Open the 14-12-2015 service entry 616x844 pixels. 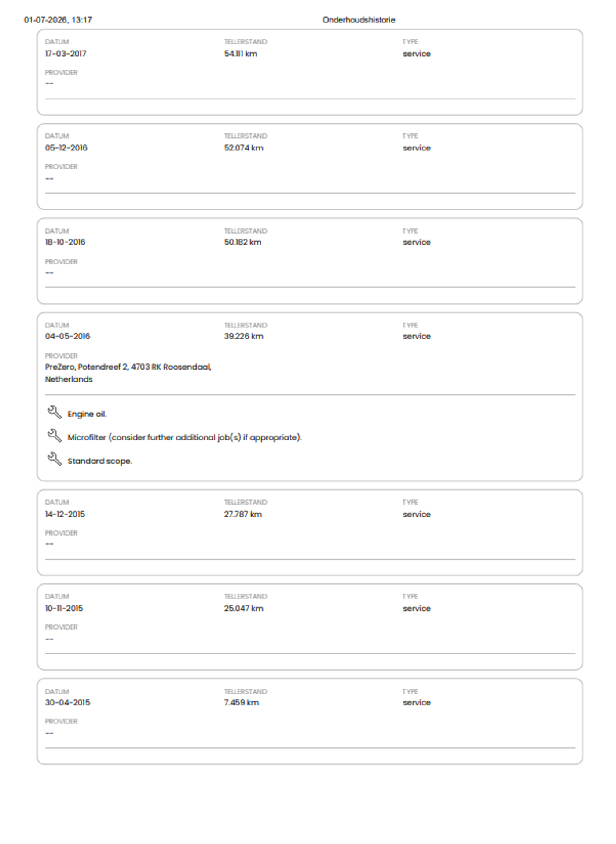point(310,532)
